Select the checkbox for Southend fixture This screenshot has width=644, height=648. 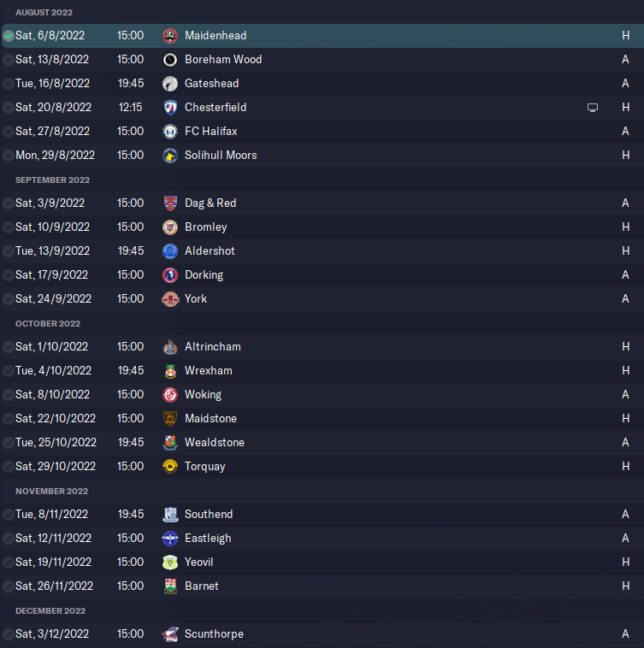click(8, 515)
